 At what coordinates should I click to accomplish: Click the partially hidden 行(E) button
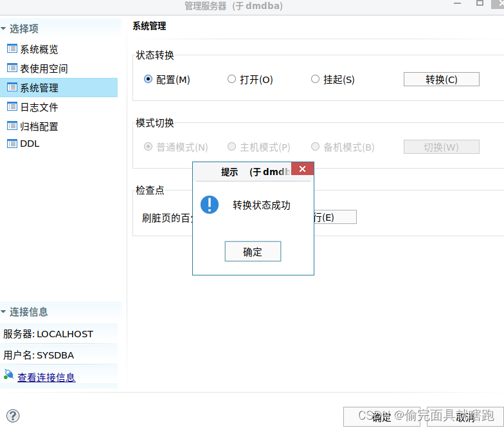(336, 217)
